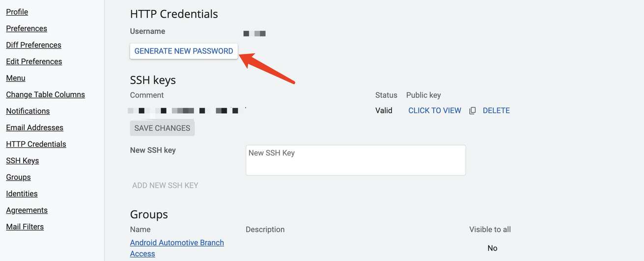
Task: Open Notifications settings link
Action: click(x=28, y=111)
